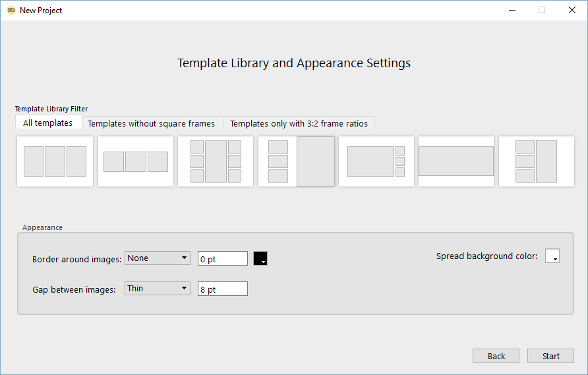Image resolution: width=588 pixels, height=375 pixels.
Task: Pick the center portrait with six squares template
Action: point(216,161)
